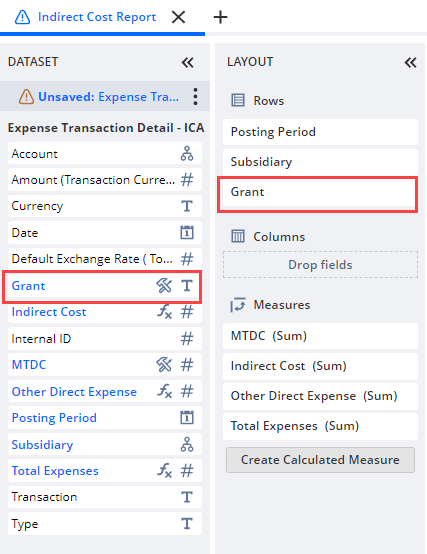Click the warning icon beside Unsaved dataset
427x554 pixels.
coord(26,96)
